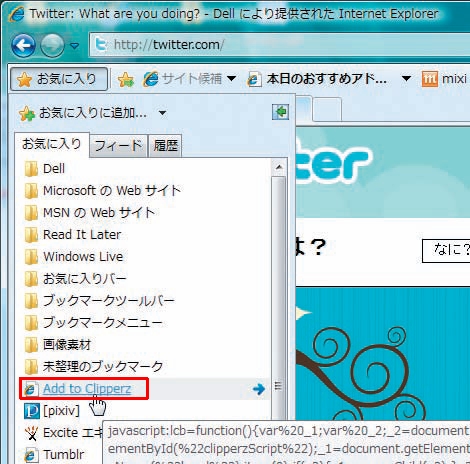Image resolution: width=470 pixels, height=464 pixels.
Task: Toggle the お気に入り favorites button
Action: (x=59, y=79)
